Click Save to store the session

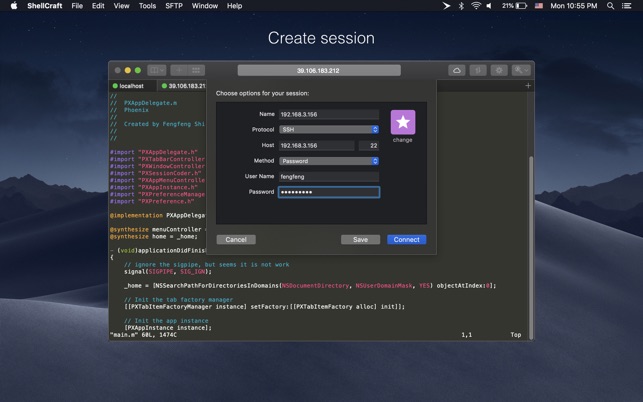pos(360,240)
